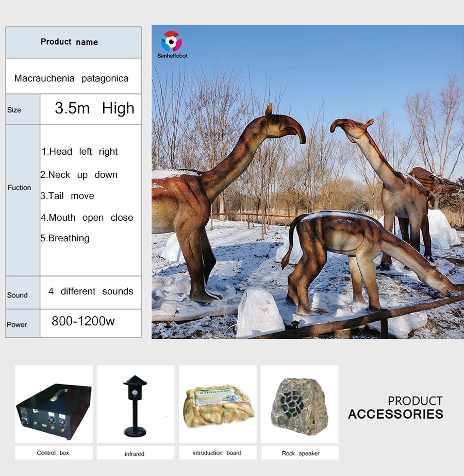Click the Rock speaker label
Screen dimensions: 464x476
coord(301,453)
